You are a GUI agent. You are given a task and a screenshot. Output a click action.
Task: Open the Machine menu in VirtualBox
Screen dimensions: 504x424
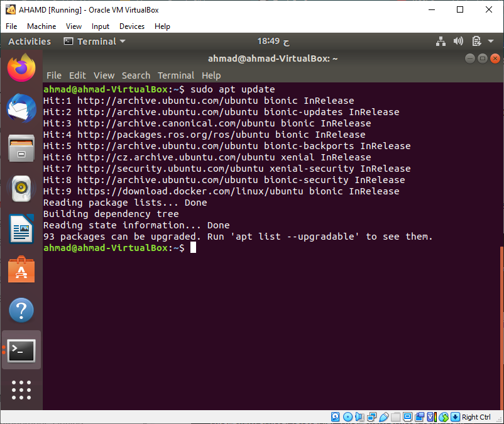pyautogui.click(x=41, y=26)
